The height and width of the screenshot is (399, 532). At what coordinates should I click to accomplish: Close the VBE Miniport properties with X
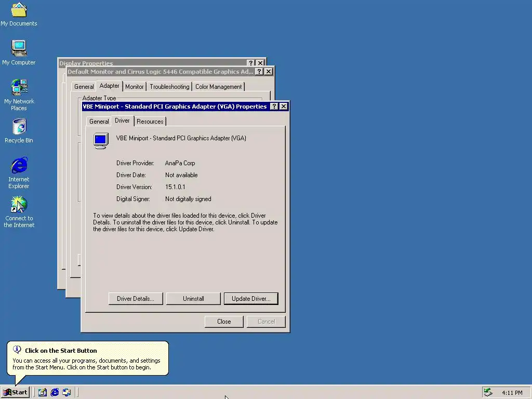[x=284, y=107]
